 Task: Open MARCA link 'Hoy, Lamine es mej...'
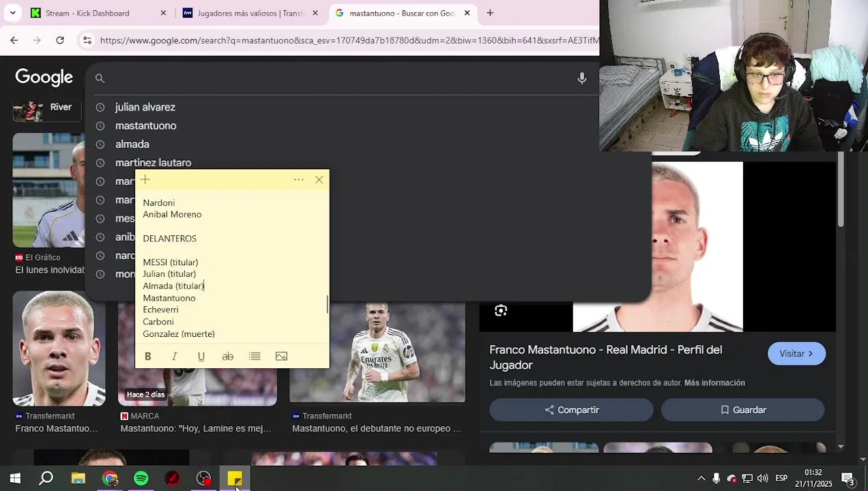(195, 428)
